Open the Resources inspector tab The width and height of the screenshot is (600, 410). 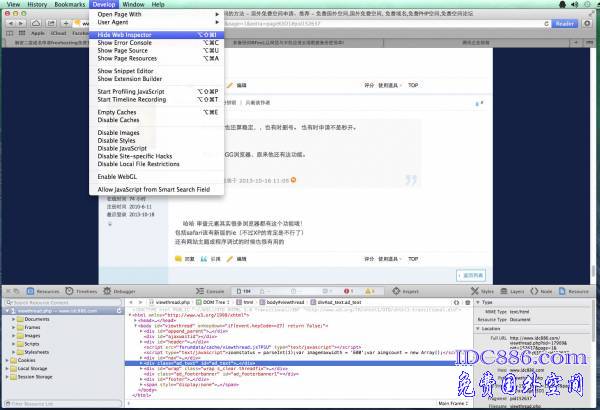pyautogui.click(x=43, y=291)
